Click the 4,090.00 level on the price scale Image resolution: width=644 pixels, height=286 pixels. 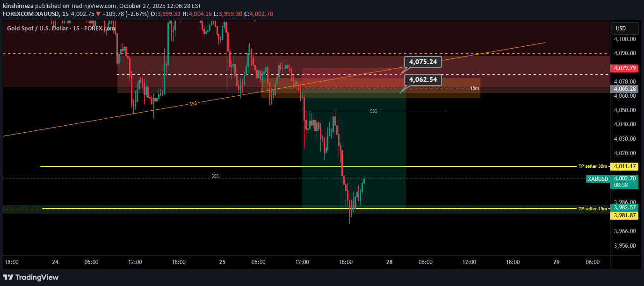625,53
